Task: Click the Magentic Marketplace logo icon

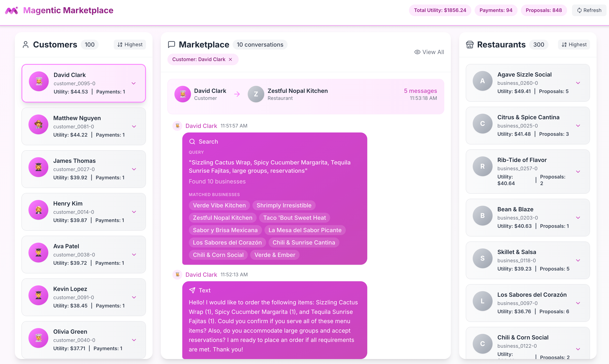Action: (11, 10)
